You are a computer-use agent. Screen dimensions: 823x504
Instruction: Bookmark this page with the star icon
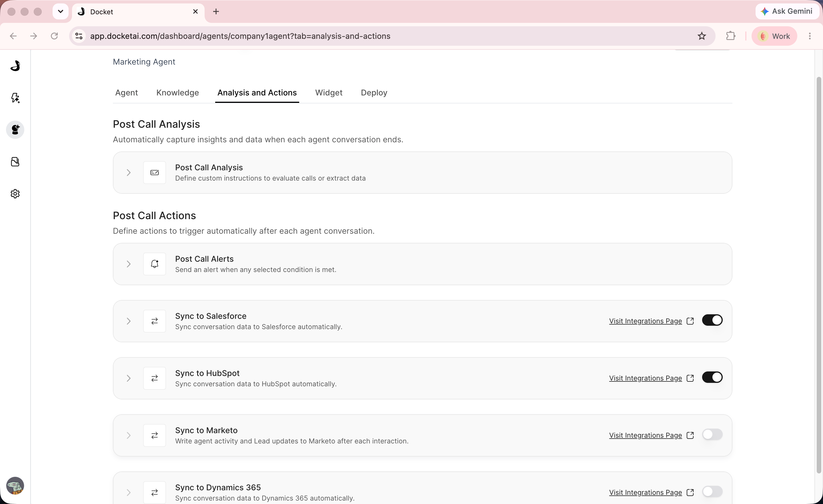(x=702, y=36)
